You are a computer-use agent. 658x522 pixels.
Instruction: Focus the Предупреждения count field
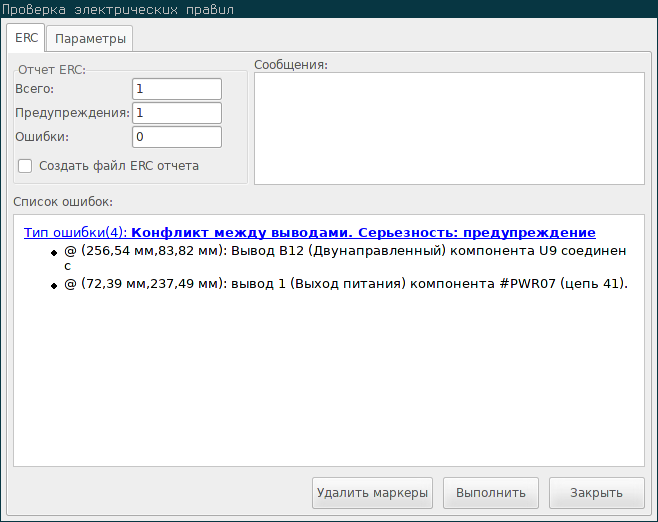click(176, 113)
